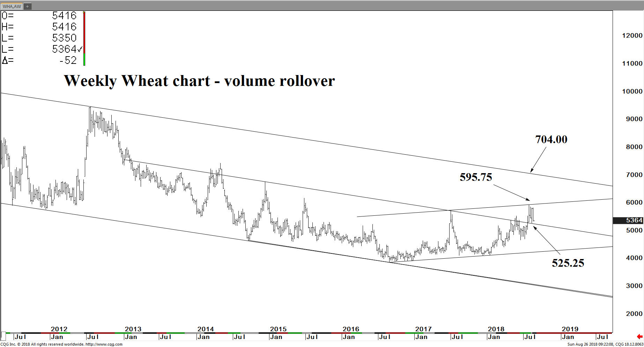Click the 10000 price axis label
Image resolution: width=644 pixels, height=347 pixels.
(632, 91)
